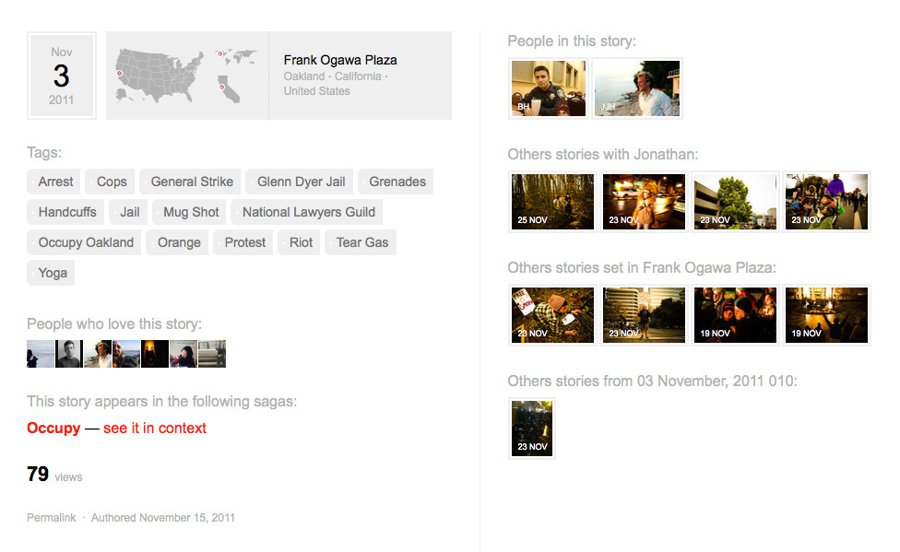The height and width of the screenshot is (552, 900).
Task: Select the Tear Gas tag
Action: 362,242
